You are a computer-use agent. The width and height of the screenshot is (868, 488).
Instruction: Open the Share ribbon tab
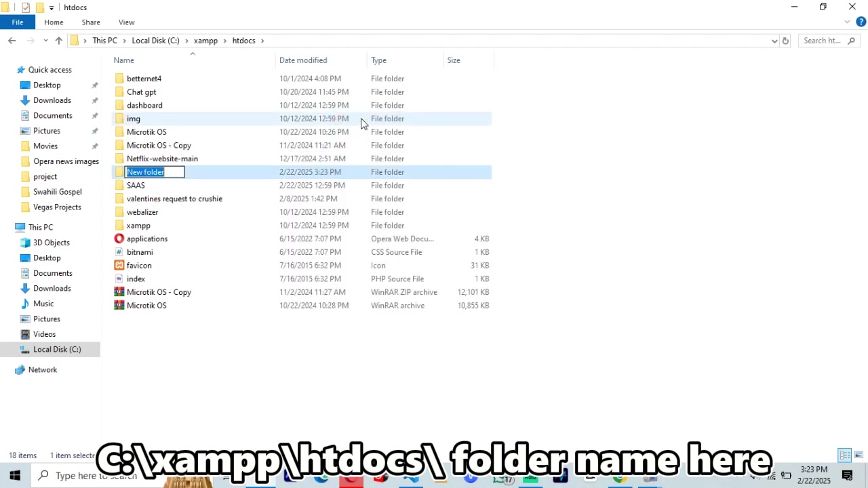(x=91, y=22)
